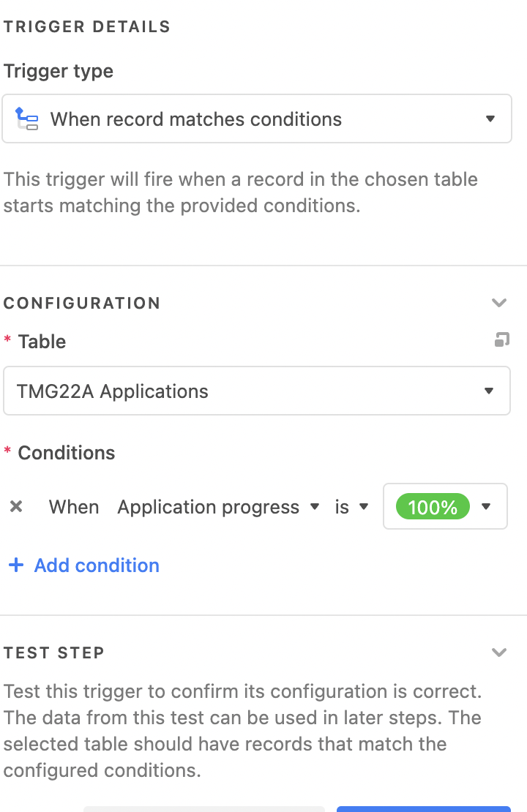
Task: Click the blue button at the bottom
Action: [x=423, y=809]
